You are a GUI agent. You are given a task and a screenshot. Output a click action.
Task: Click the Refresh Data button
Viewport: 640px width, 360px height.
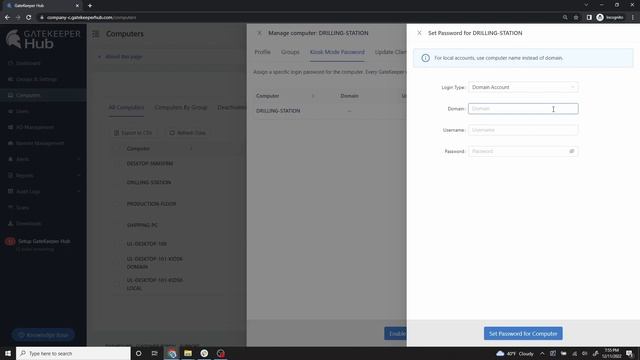pyautogui.click(x=187, y=133)
